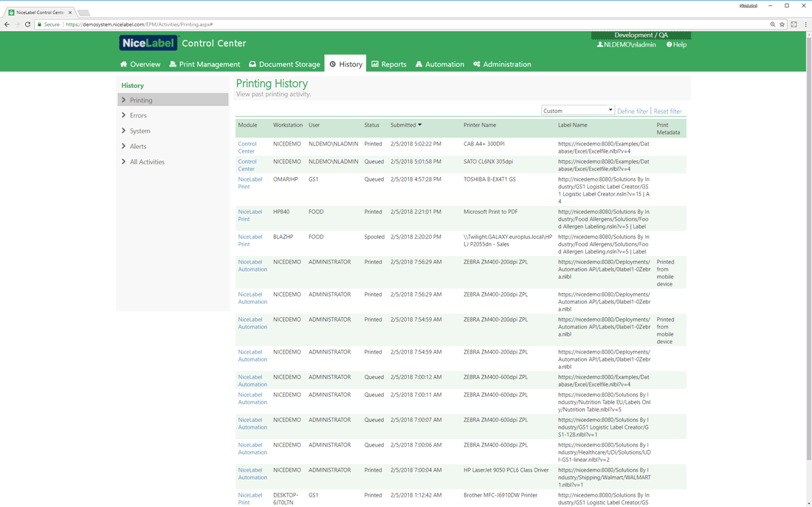Click the browser address bar URL
This screenshot has height=507, width=812.
(x=140, y=24)
